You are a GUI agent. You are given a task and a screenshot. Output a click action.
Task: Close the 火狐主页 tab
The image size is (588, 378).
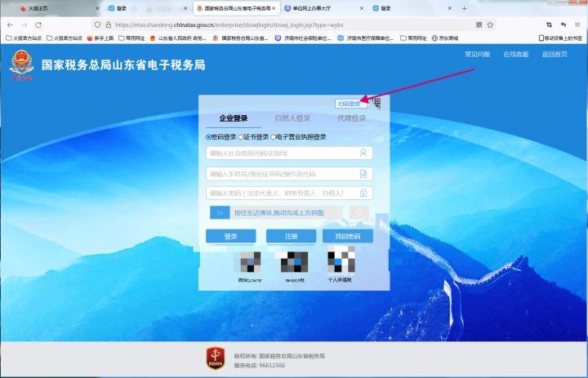coord(97,8)
